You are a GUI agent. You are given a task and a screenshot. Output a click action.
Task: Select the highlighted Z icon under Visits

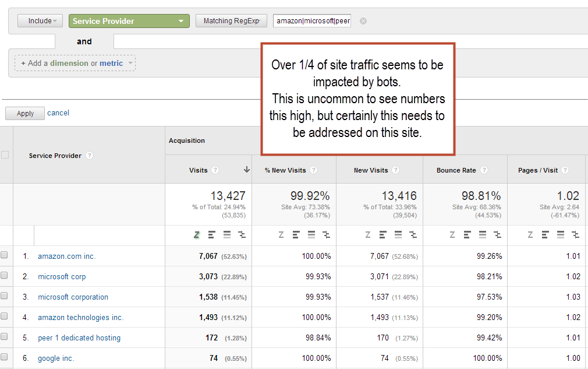click(x=197, y=235)
